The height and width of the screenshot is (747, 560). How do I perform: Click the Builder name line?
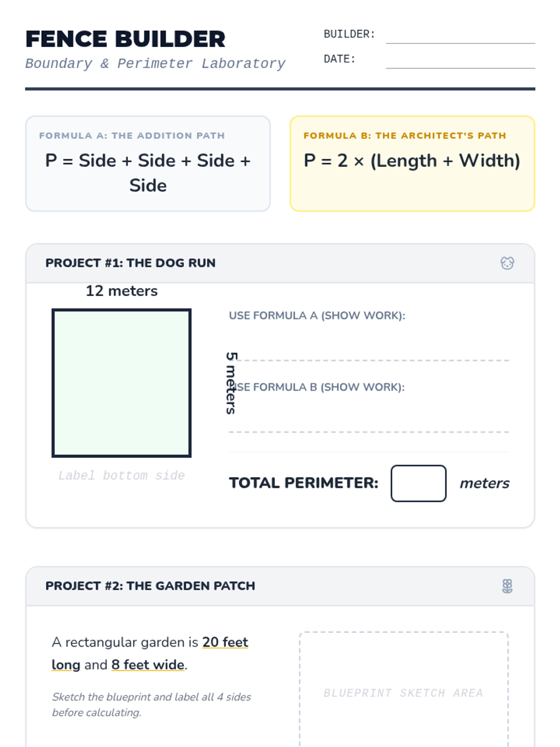click(x=460, y=36)
